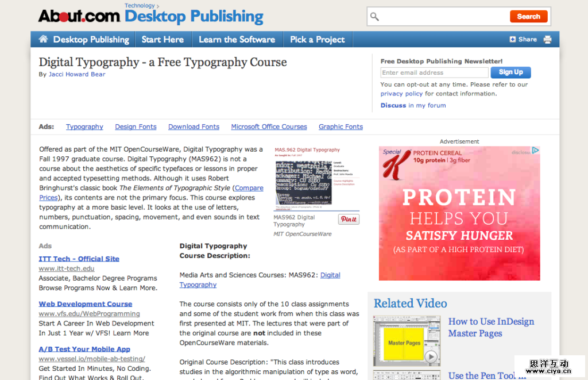
Task: Open author Jacci Howard Bear link
Action: [x=77, y=74]
